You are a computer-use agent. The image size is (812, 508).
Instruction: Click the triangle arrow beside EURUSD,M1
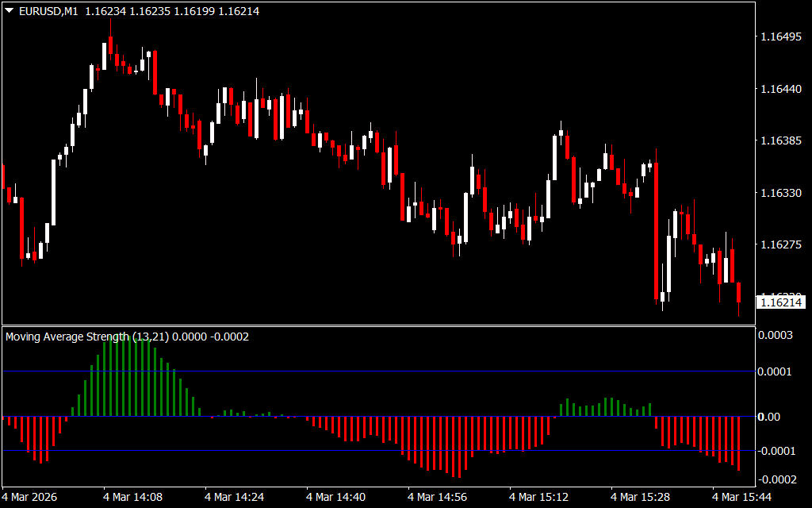10,12
